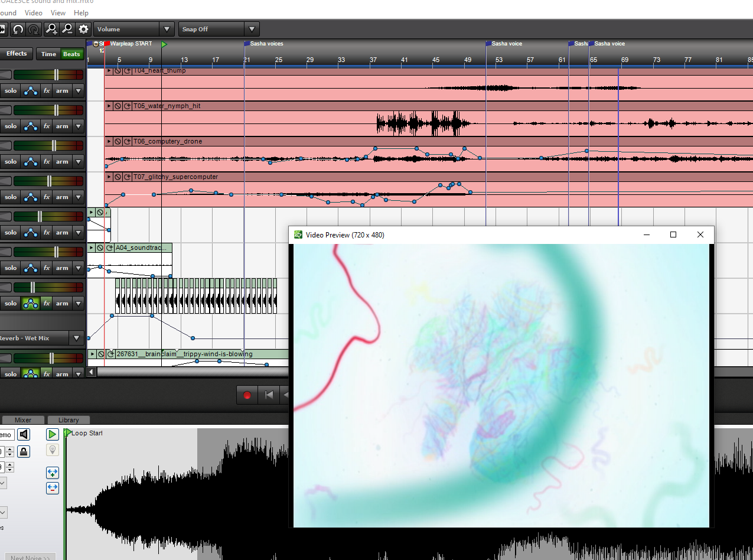Expand the T04_heart_thump clip triangle
The image size is (753, 560).
(x=109, y=71)
